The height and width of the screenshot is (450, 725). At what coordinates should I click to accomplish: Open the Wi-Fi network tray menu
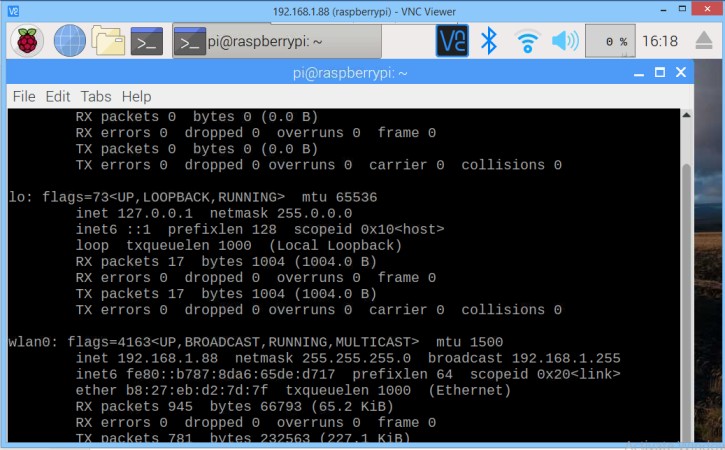click(527, 41)
